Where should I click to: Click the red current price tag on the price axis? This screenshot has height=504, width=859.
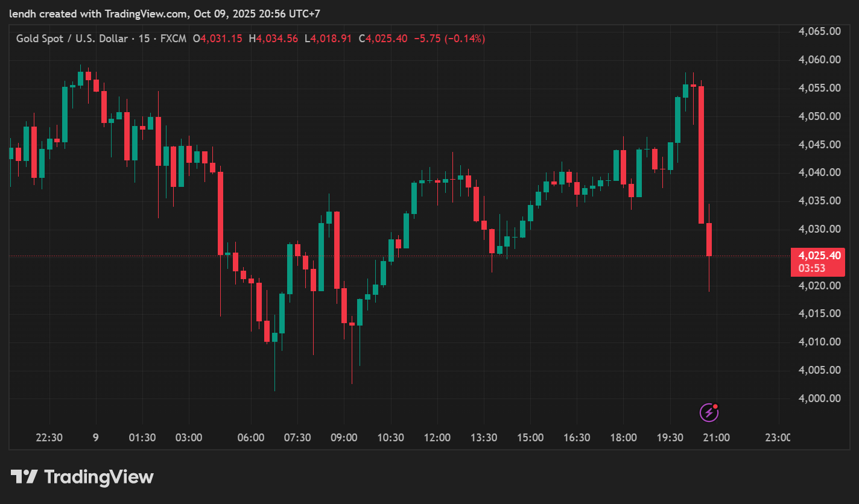point(817,256)
